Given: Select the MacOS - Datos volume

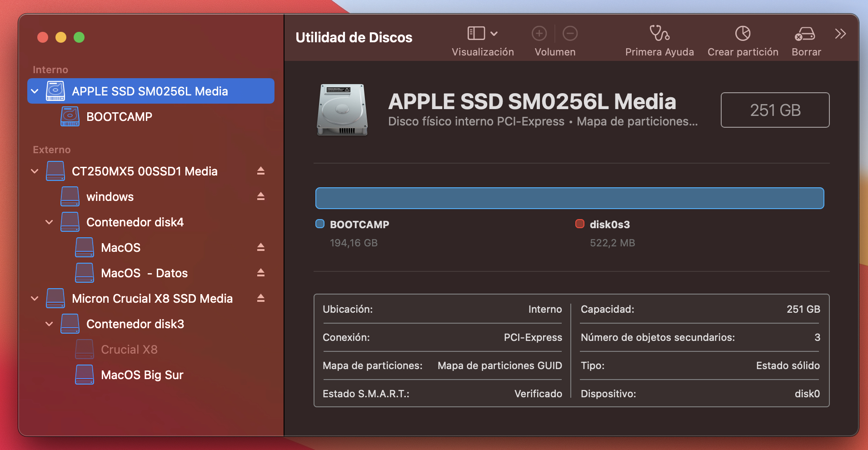Looking at the screenshot, I should pyautogui.click(x=151, y=273).
